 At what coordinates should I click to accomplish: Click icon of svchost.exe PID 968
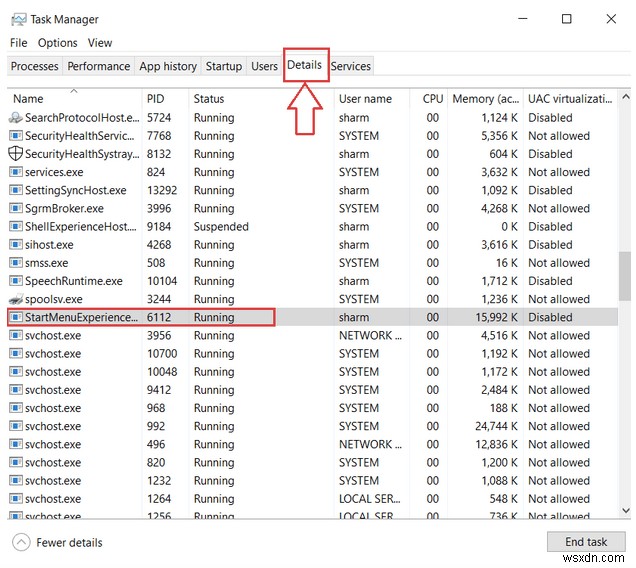[x=15, y=408]
